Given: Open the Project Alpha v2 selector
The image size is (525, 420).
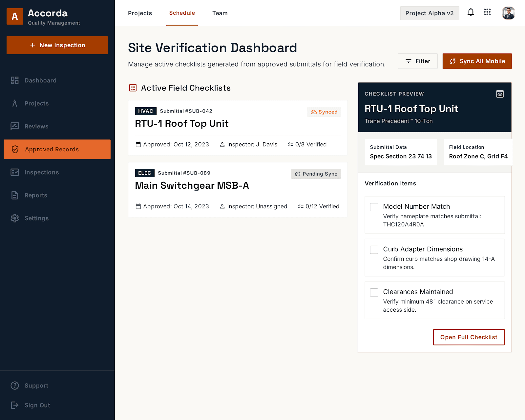Looking at the screenshot, I should [430, 13].
